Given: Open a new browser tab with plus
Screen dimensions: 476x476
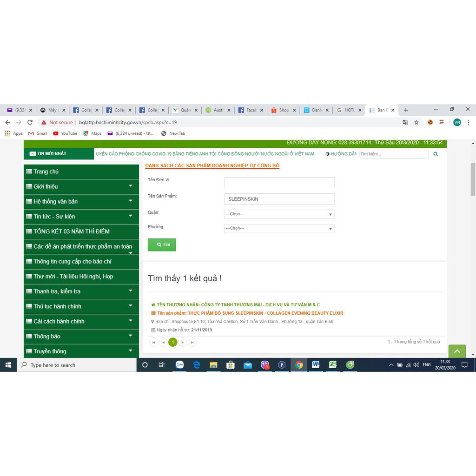Looking at the screenshot, I should click(x=406, y=110).
